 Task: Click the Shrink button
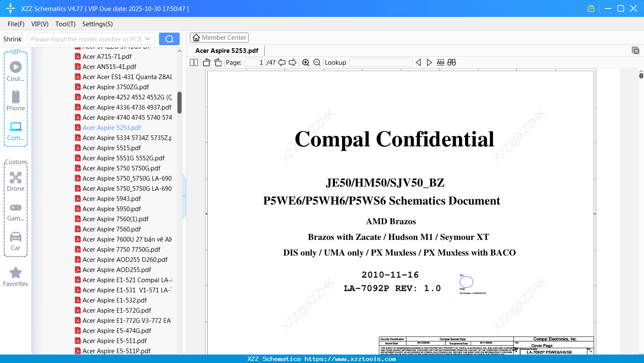point(13,39)
